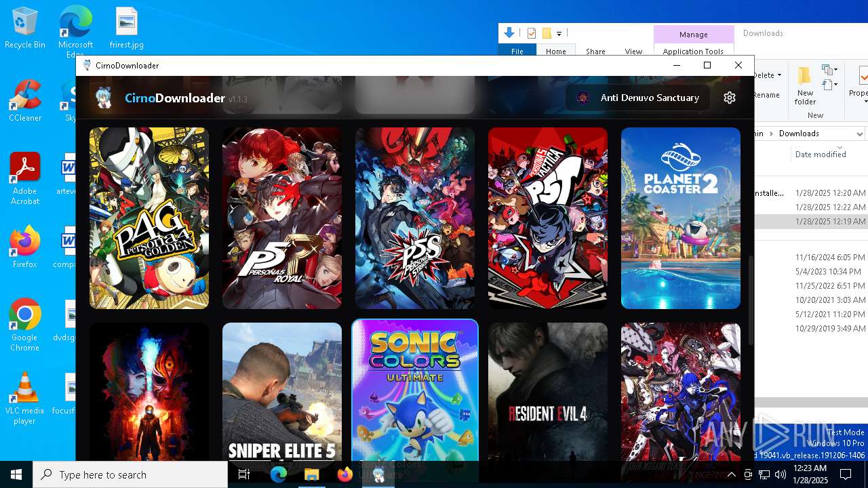Select the Persona 4 Golden game cover

point(149,218)
